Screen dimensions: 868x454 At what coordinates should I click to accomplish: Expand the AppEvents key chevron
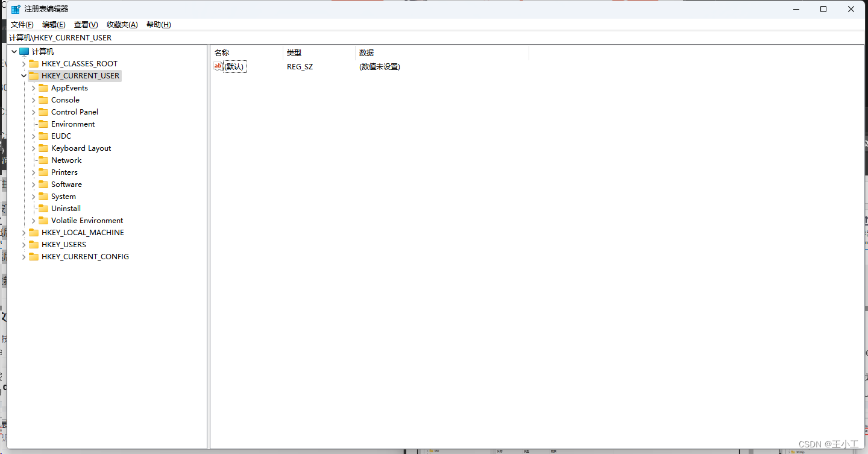click(x=33, y=88)
